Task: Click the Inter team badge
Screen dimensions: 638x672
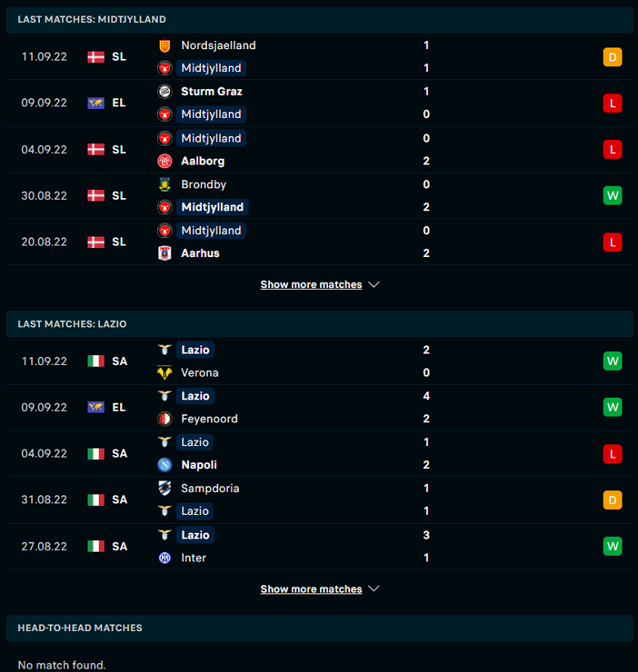Action: click(x=165, y=557)
